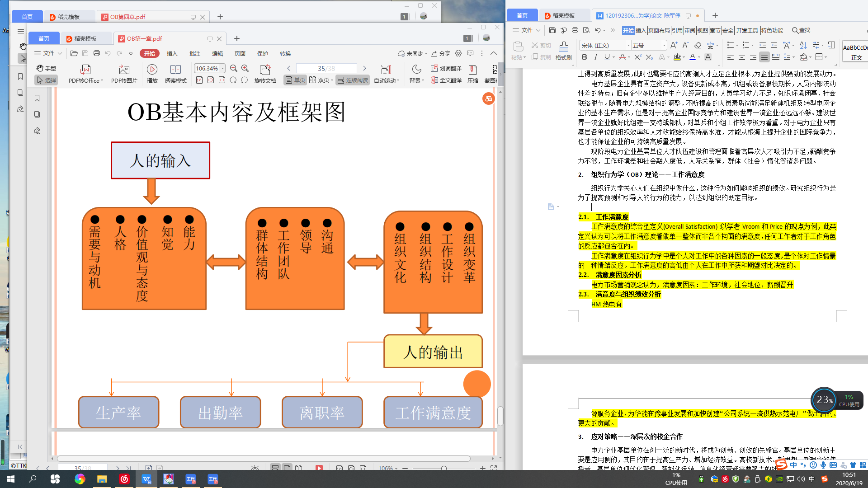Image resolution: width=868 pixels, height=488 pixels.
Task: Switch to single page view
Action: click(295, 80)
